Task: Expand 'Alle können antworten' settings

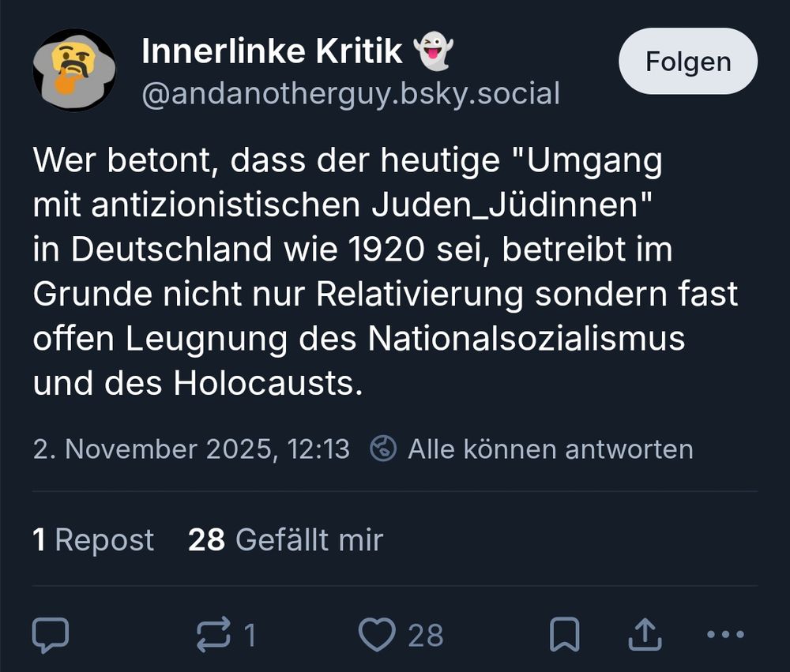Action: tap(548, 449)
